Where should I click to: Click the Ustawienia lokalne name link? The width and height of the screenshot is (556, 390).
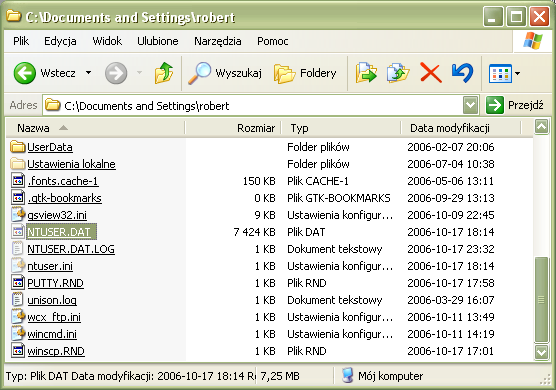tap(71, 164)
